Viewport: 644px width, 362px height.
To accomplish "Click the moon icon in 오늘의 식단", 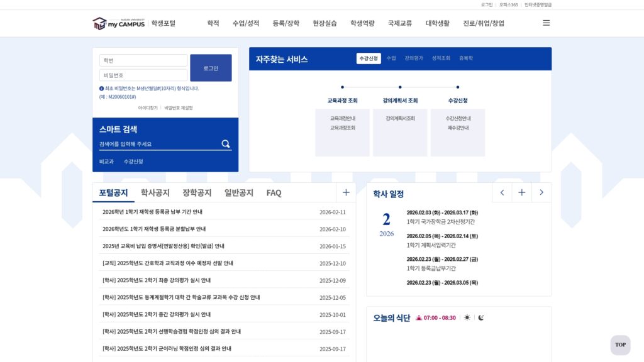I will click(482, 317).
